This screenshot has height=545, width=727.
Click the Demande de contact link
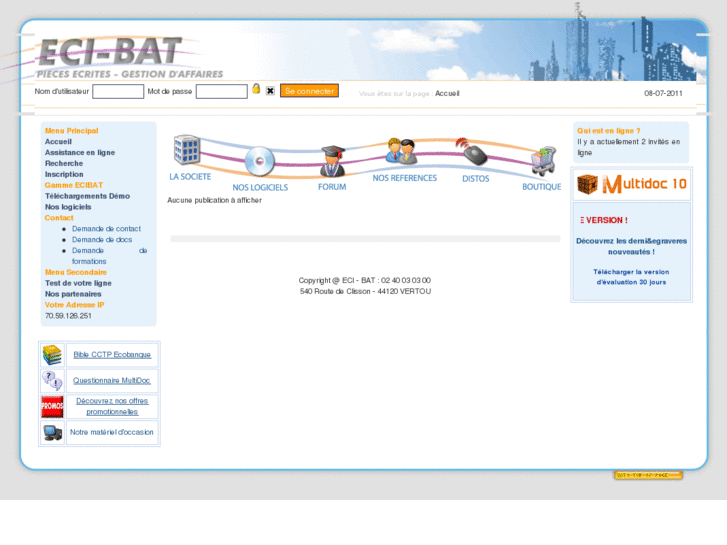click(106, 229)
